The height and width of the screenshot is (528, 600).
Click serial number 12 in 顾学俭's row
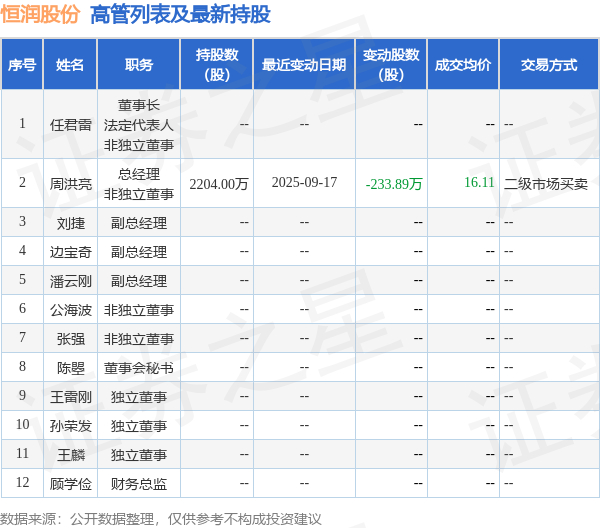[22, 482]
